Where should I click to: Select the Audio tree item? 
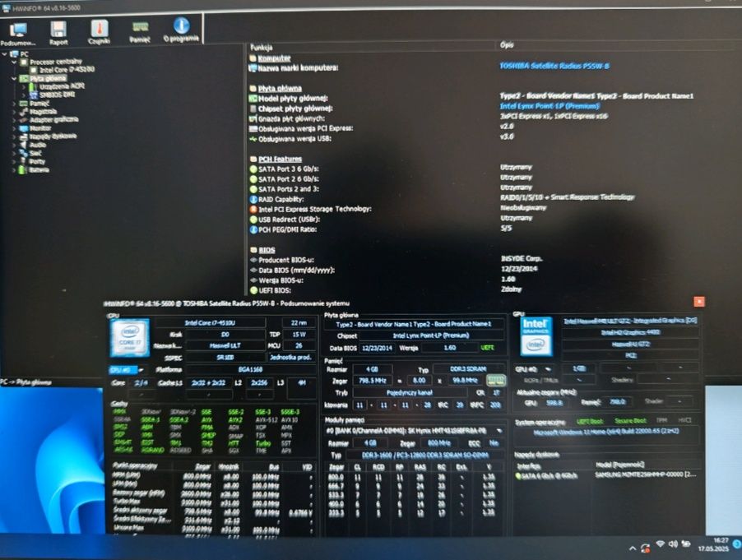tap(37, 145)
